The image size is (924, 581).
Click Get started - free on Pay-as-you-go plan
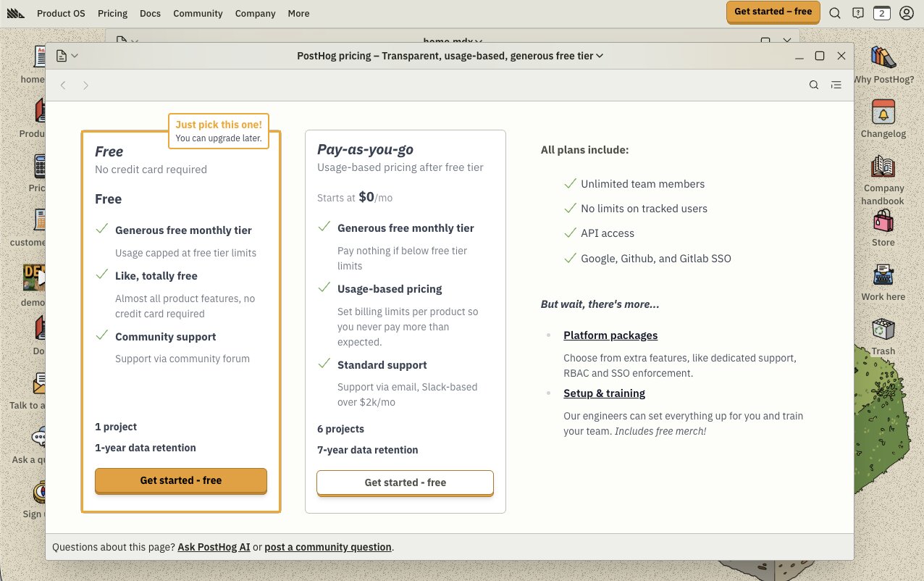click(x=406, y=482)
